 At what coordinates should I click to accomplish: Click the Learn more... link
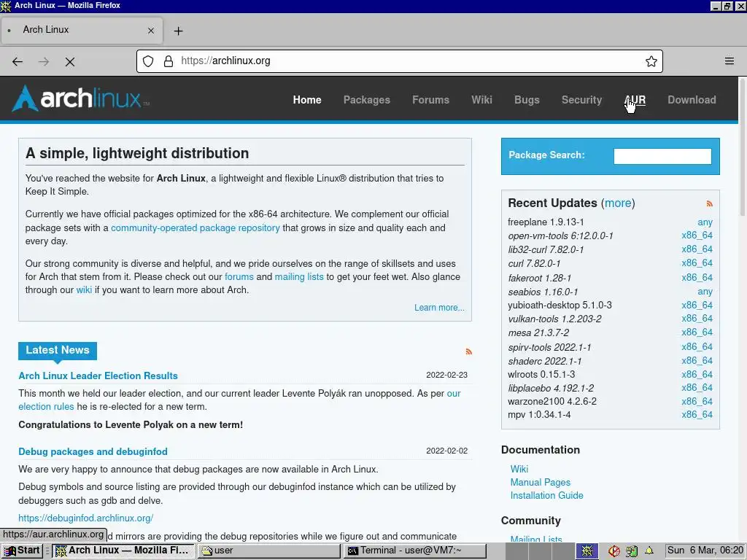pyautogui.click(x=439, y=308)
